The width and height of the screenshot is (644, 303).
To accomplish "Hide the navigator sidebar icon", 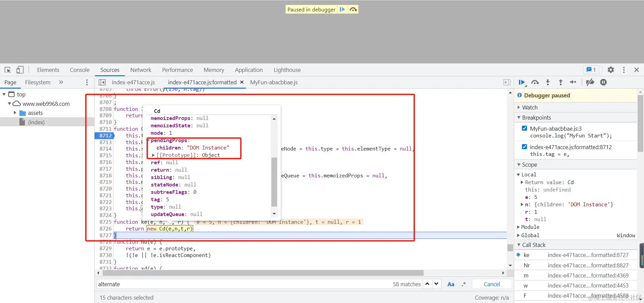I will pyautogui.click(x=102, y=82).
